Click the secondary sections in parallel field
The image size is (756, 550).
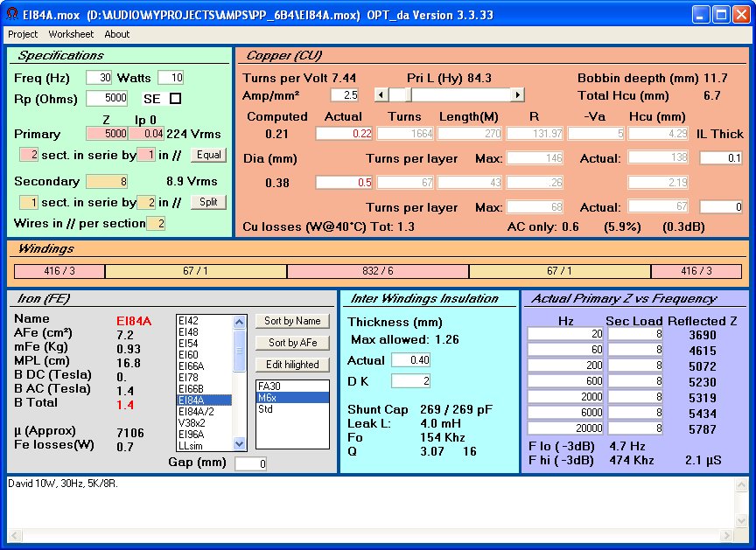coord(146,202)
